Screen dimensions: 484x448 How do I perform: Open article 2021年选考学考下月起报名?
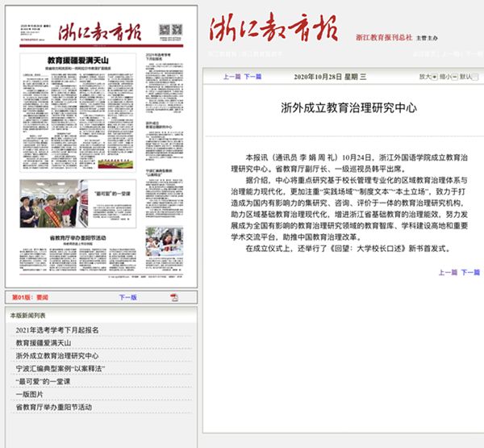(x=57, y=330)
